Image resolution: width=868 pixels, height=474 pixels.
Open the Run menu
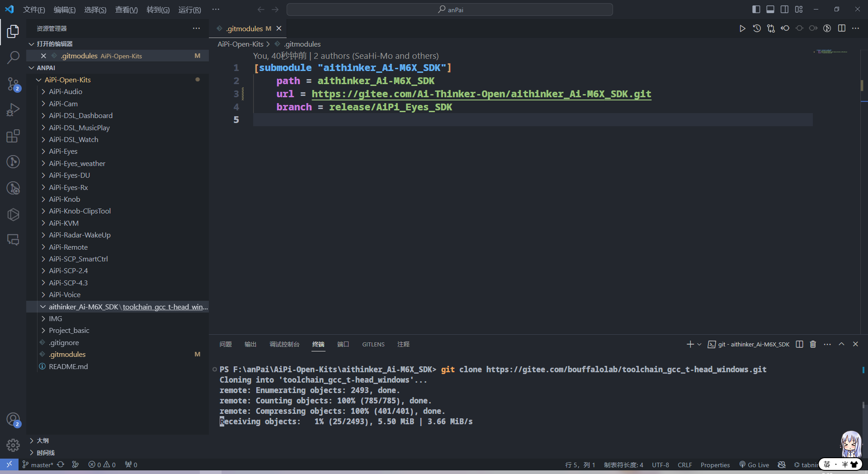(189, 9)
